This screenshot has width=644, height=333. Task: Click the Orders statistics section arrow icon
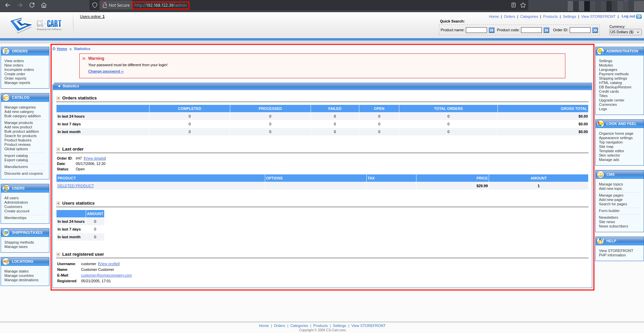pyautogui.click(x=58, y=98)
